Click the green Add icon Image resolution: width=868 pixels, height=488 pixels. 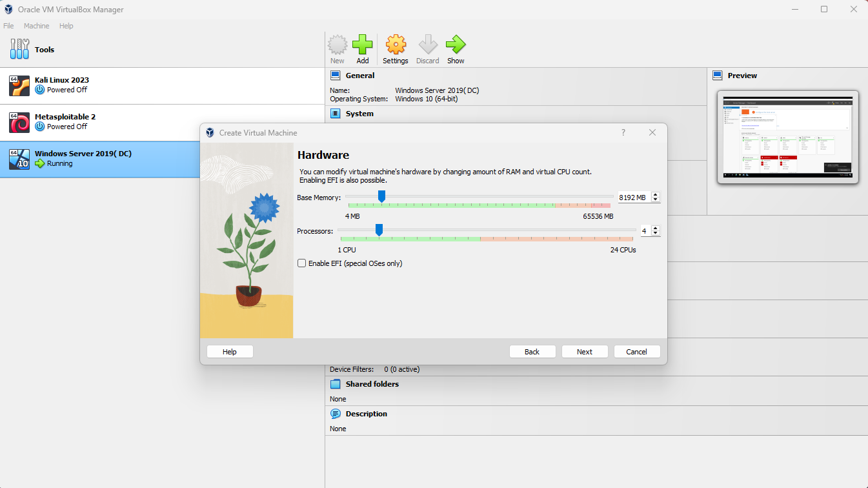tap(363, 45)
